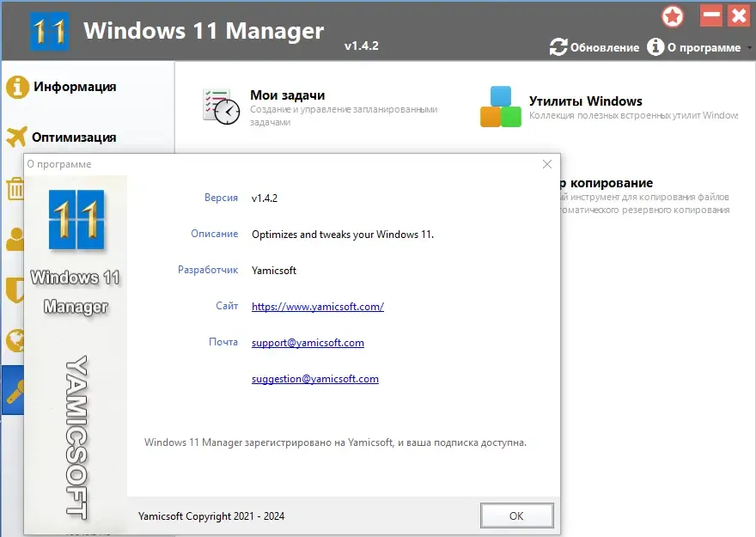Click OK button in About dialog
This screenshot has height=537, width=756.
click(516, 516)
